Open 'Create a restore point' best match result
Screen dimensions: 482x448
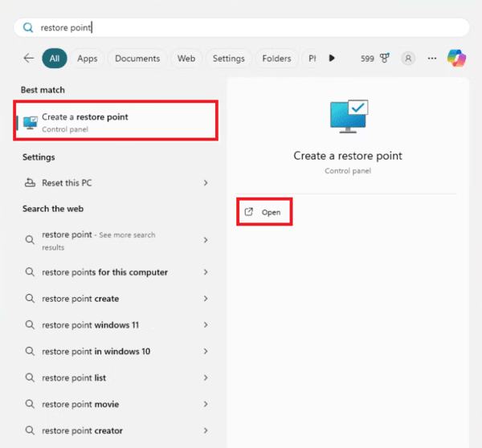pos(116,120)
